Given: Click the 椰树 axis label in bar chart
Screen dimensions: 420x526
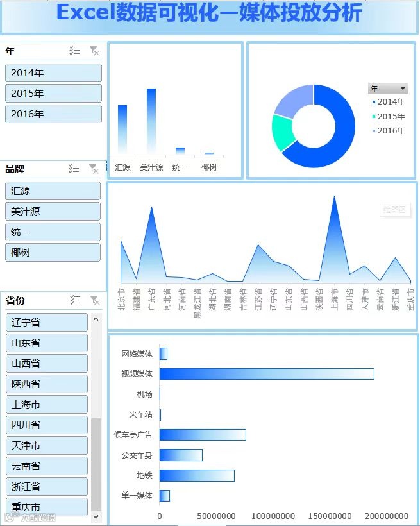Looking at the screenshot, I should click(x=209, y=167).
